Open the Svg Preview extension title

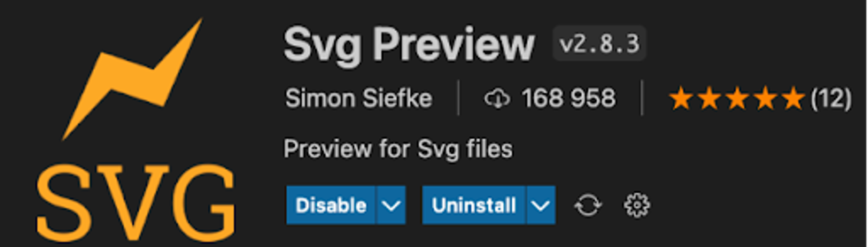pyautogui.click(x=409, y=45)
